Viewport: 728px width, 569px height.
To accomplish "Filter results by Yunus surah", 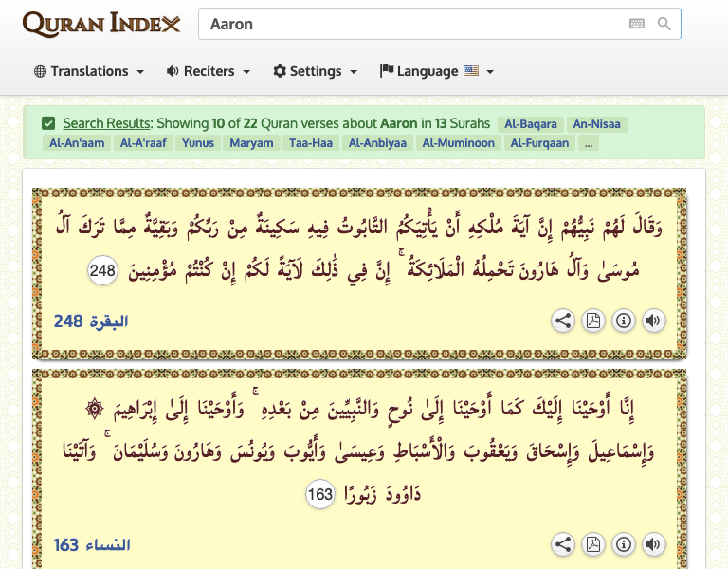I will [x=198, y=143].
